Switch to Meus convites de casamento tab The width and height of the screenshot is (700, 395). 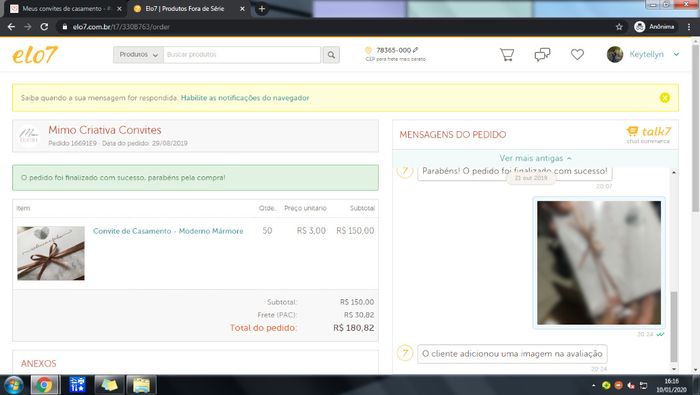65,8
